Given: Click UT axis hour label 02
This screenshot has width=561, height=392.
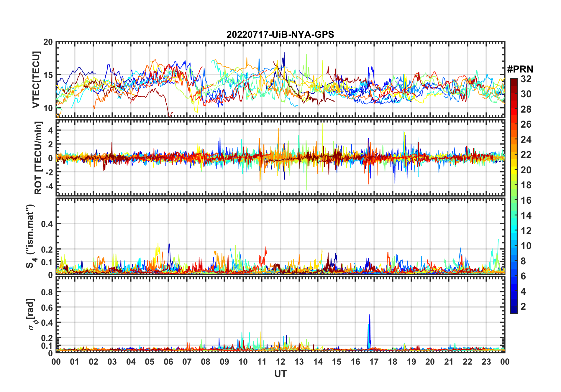Looking at the screenshot, I should [93, 362].
